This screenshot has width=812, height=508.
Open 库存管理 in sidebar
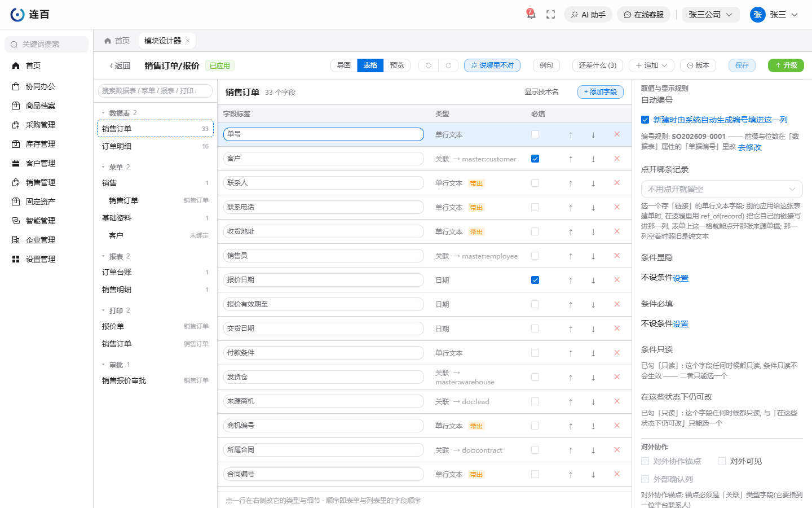point(47,144)
